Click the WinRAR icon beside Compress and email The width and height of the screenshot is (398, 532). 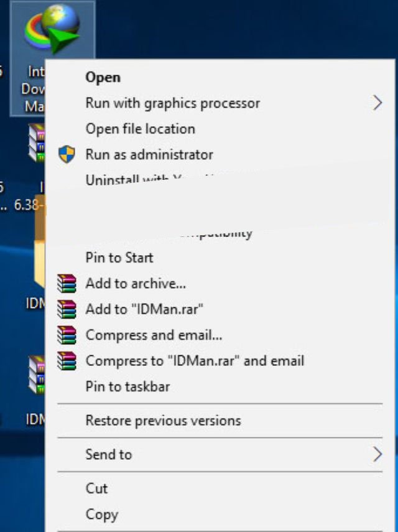coord(67,335)
